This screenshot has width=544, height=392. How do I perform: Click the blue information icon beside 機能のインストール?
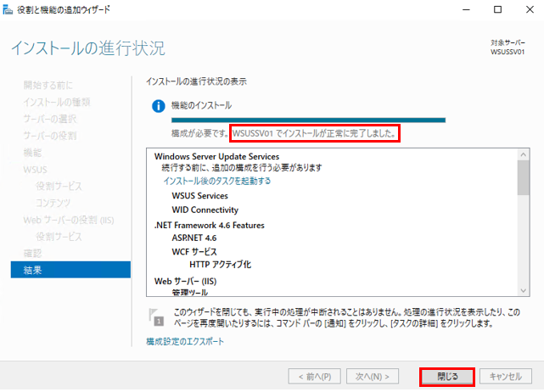tap(157, 106)
